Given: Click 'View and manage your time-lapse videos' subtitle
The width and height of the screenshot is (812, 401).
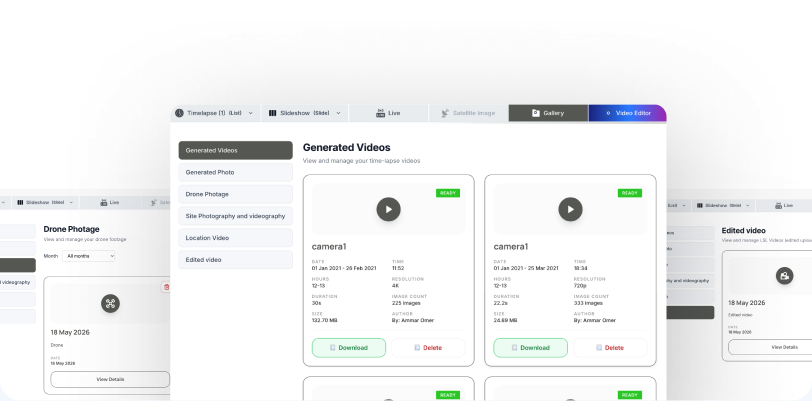Looking at the screenshot, I should tap(361, 161).
